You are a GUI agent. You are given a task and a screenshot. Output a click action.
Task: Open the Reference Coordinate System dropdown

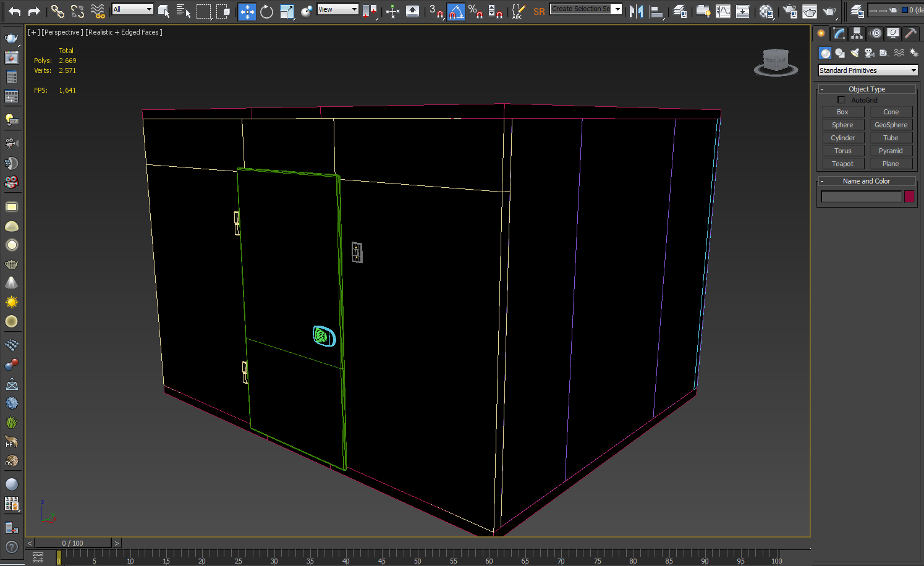[x=337, y=9]
